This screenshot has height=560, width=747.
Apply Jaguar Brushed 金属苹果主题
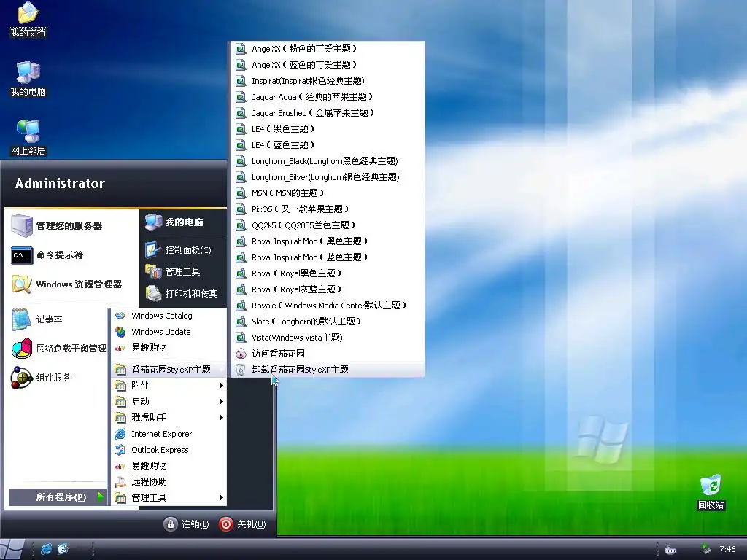(328, 113)
